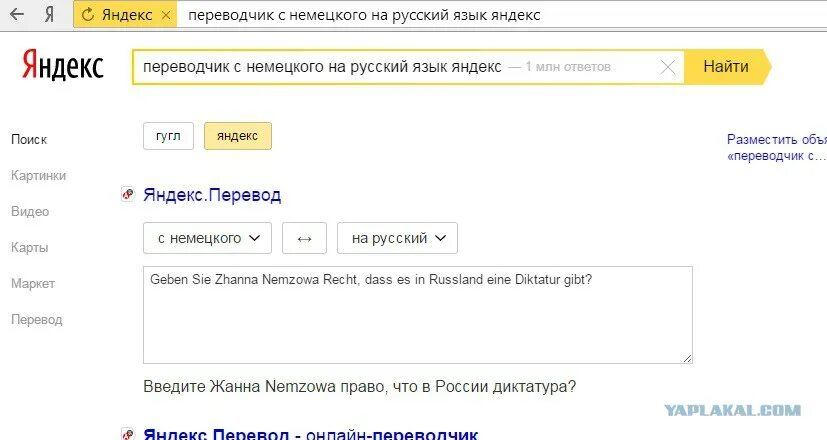The height and width of the screenshot is (440, 827).
Task: Click the favicon next to Яндекс.Перевод
Action: point(128,194)
